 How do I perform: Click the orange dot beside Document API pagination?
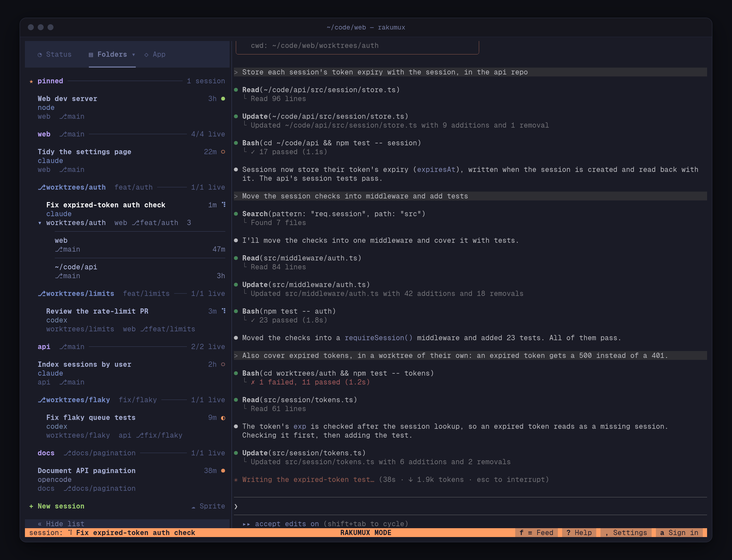(x=223, y=471)
